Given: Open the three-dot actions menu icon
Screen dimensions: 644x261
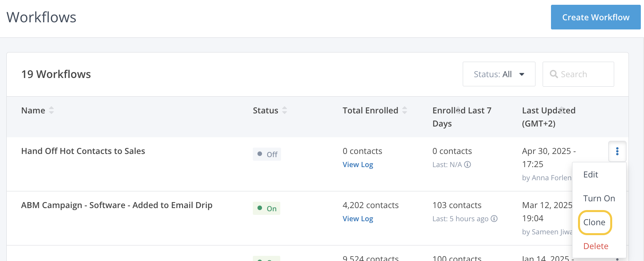Looking at the screenshot, I should (x=617, y=152).
